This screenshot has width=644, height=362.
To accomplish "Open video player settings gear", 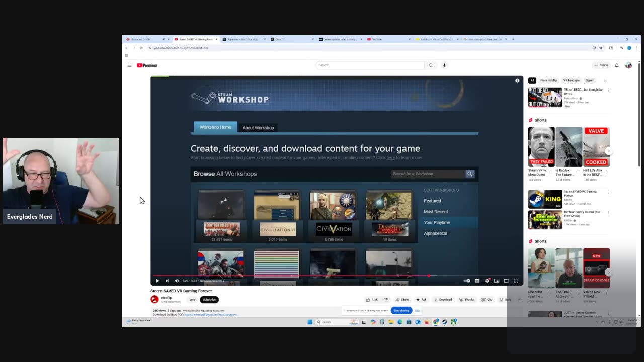I will [487, 281].
